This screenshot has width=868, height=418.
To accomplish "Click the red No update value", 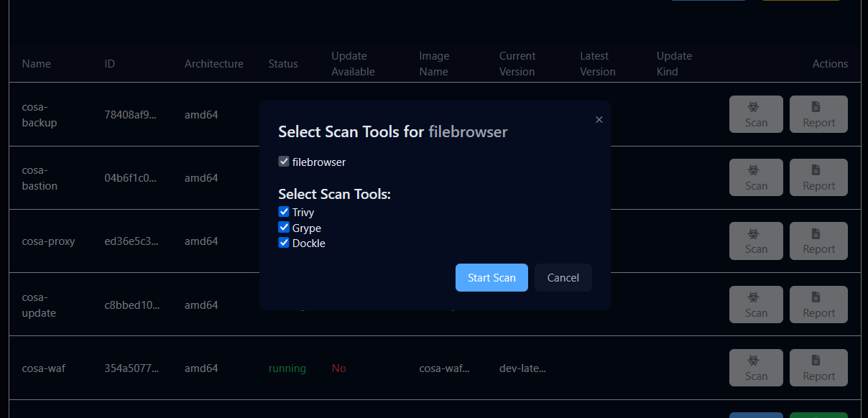I will click(338, 368).
